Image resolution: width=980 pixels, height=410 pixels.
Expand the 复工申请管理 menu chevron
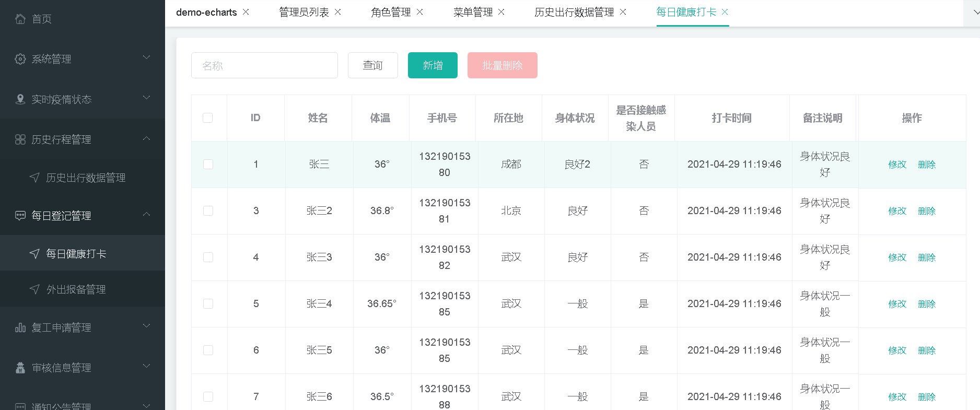147,326
